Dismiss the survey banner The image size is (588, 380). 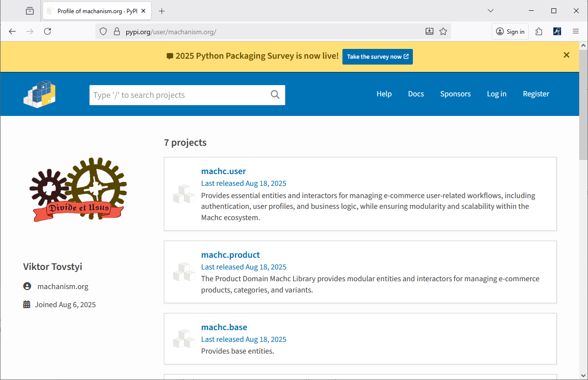[566, 55]
